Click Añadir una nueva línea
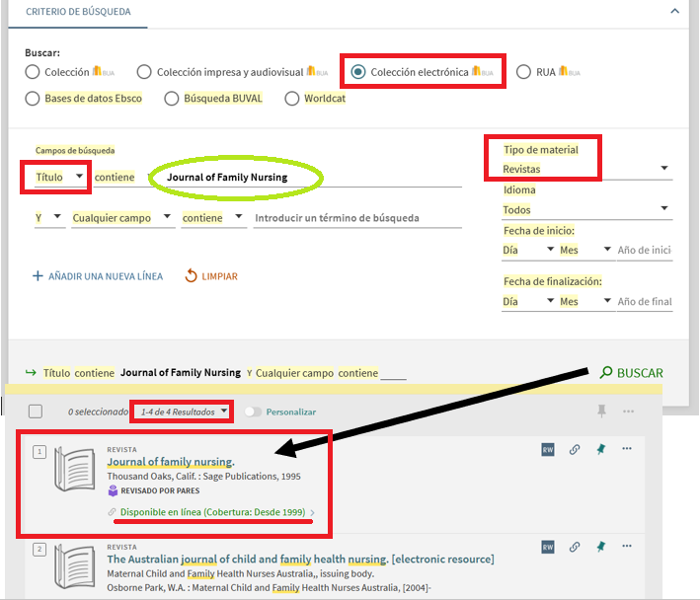Screen dimensions: 700x600 (98, 276)
